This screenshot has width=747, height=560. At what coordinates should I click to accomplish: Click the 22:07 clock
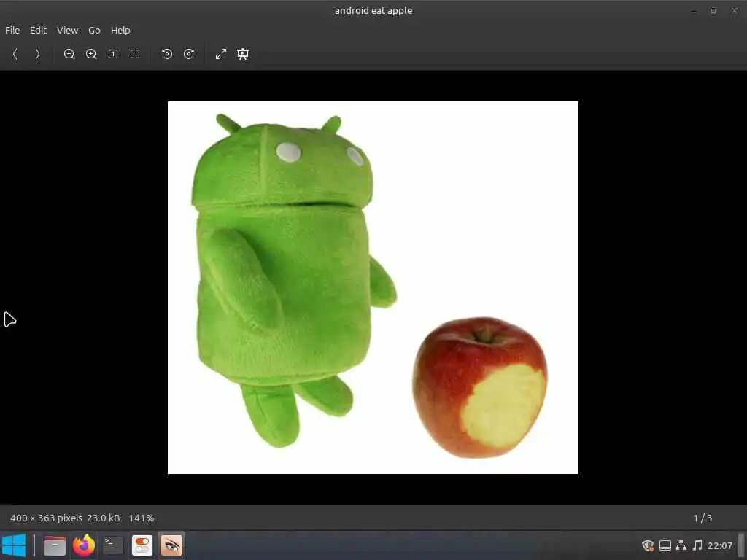[x=720, y=545]
